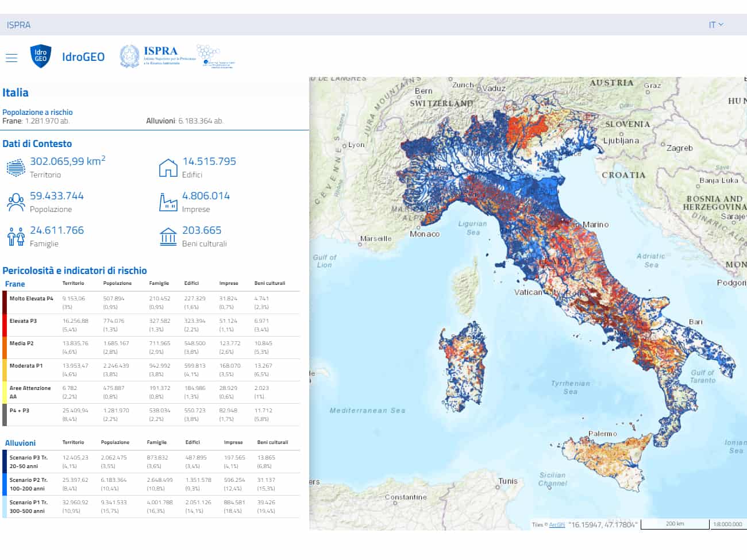Click the Italia heading
The width and height of the screenshot is (747, 560).
pos(16,92)
